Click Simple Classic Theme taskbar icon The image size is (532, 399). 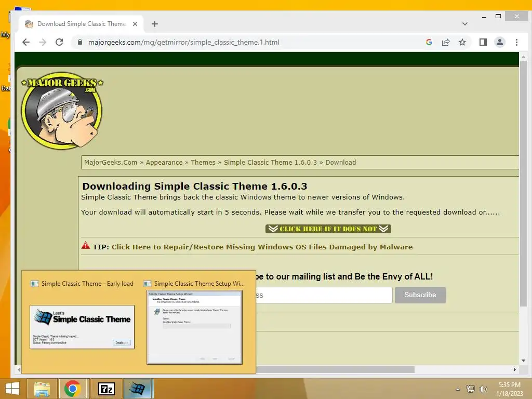(138, 389)
